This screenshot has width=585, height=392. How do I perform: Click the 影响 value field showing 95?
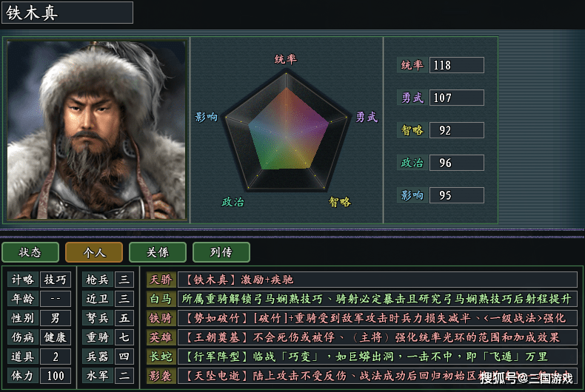click(456, 195)
